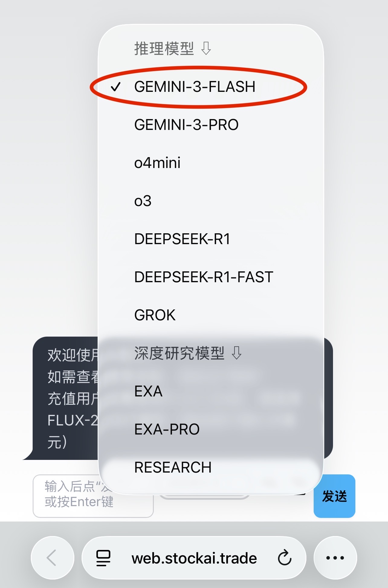Select o4mini from the model list

point(157,163)
